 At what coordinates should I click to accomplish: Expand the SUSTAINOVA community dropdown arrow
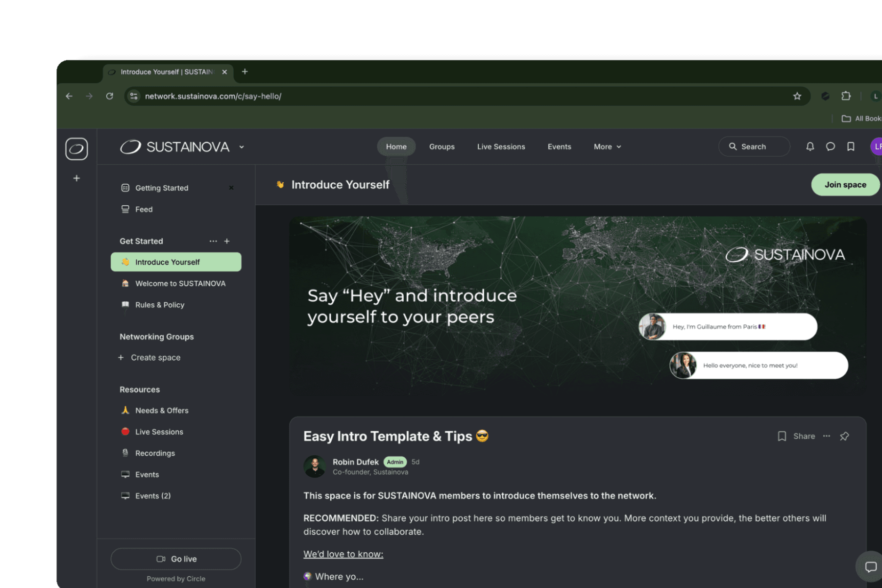coord(242,147)
